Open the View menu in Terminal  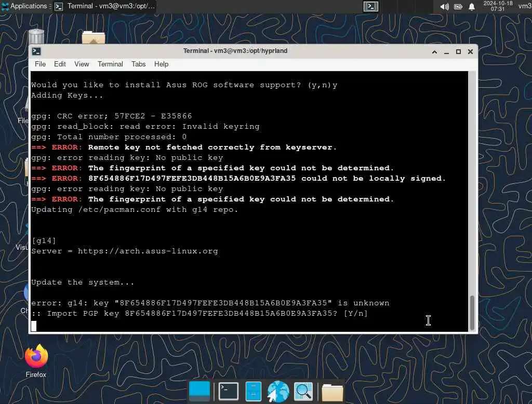click(82, 64)
